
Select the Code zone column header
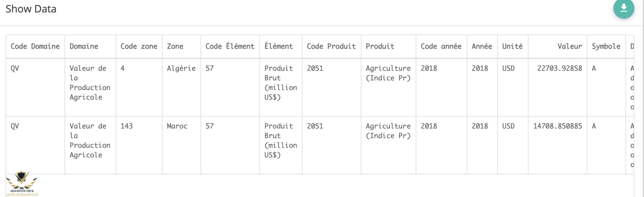(139, 46)
